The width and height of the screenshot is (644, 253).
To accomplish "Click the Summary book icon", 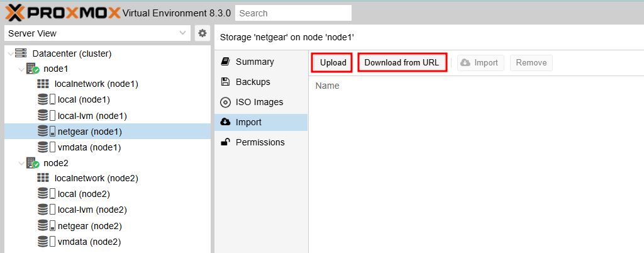I will [225, 62].
